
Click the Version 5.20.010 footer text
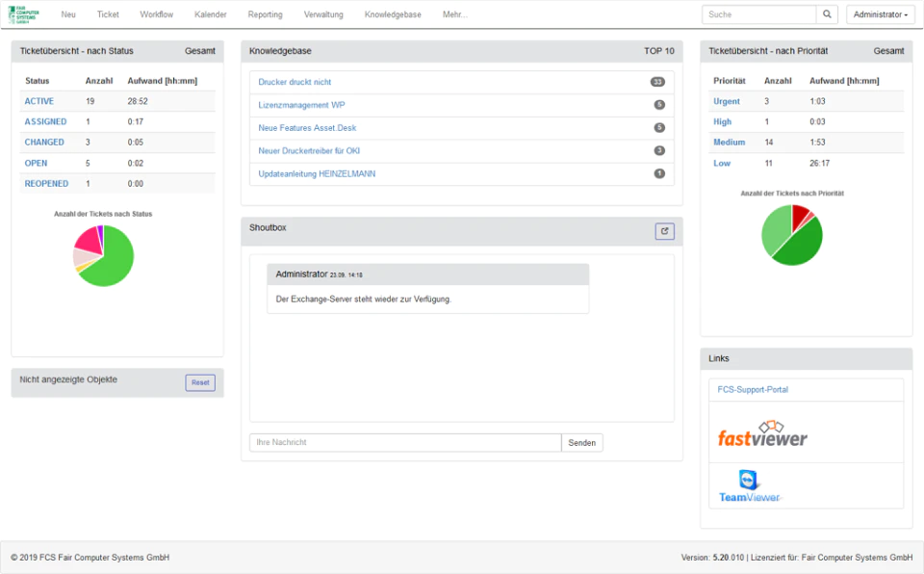click(712, 557)
